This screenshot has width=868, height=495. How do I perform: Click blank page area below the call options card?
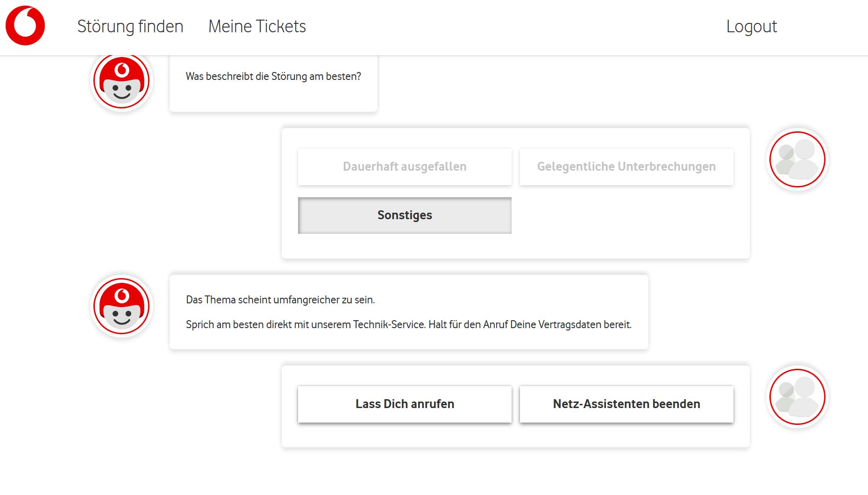tap(514, 472)
